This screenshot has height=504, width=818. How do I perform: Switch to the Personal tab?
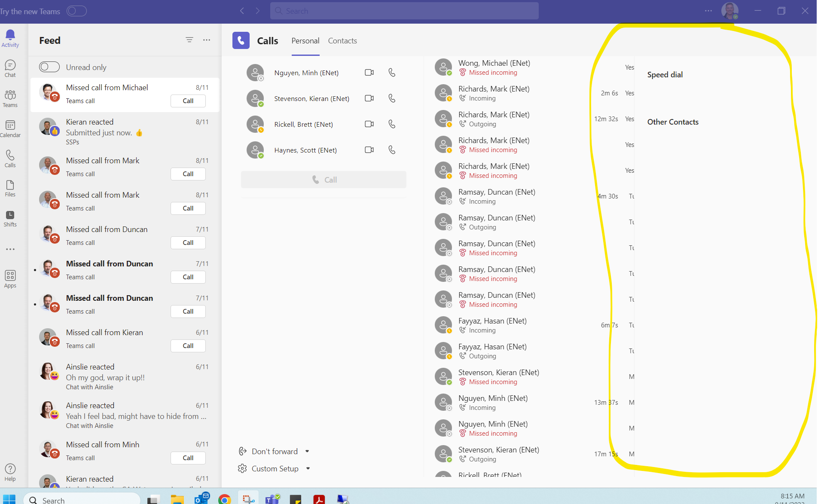point(305,41)
